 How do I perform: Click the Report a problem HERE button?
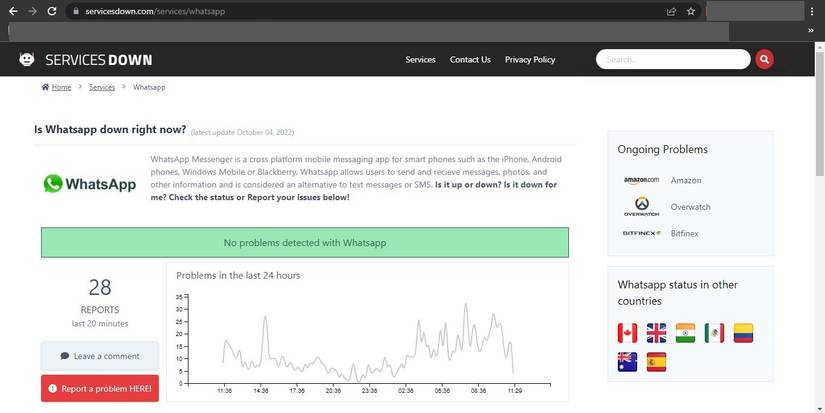click(100, 388)
